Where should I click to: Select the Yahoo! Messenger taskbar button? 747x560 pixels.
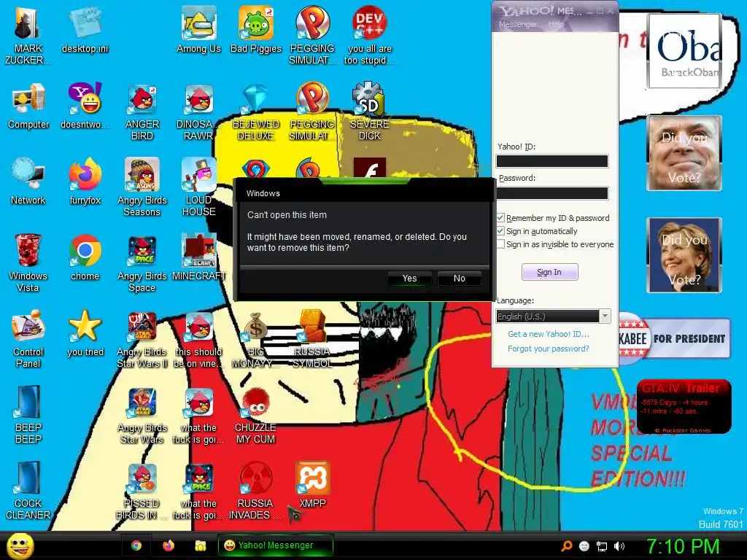pyautogui.click(x=275, y=545)
